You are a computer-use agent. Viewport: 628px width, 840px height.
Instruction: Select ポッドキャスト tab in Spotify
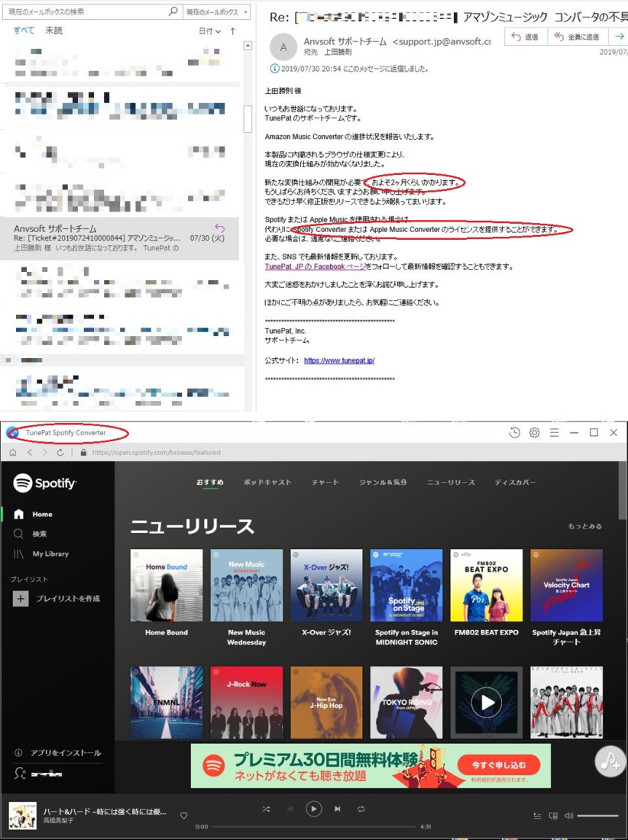point(267,482)
